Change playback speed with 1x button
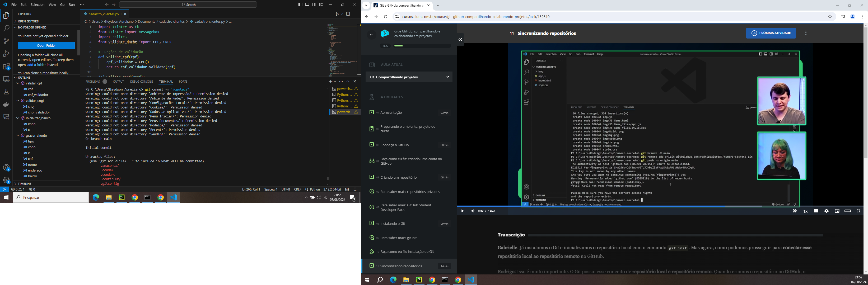 [805, 211]
